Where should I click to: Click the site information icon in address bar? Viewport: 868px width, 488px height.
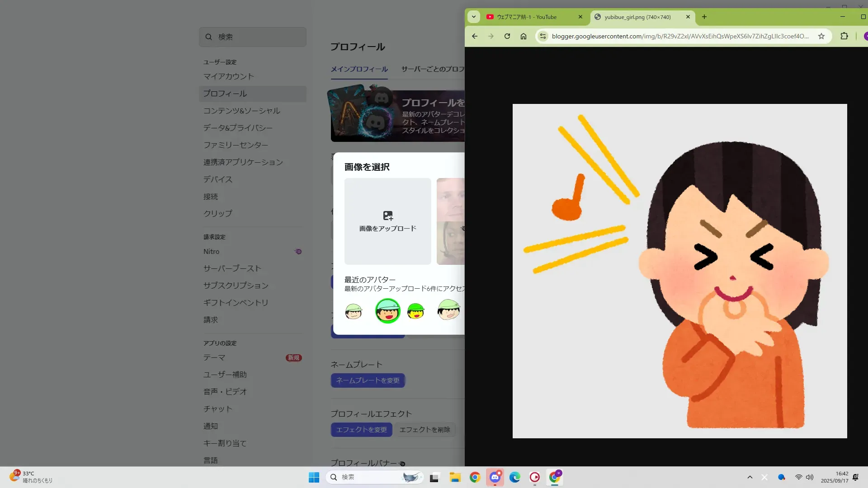pos(543,36)
